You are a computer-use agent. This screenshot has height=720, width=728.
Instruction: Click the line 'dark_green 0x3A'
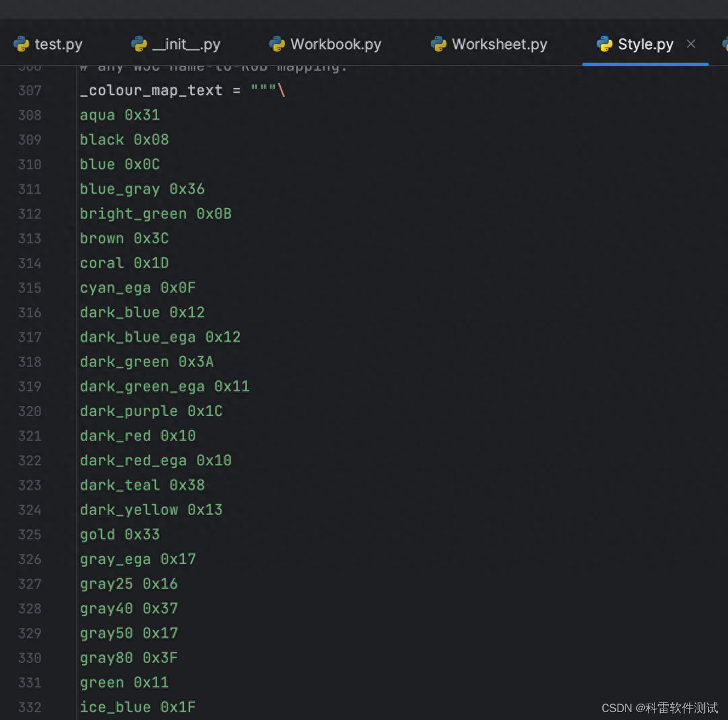coord(147,362)
